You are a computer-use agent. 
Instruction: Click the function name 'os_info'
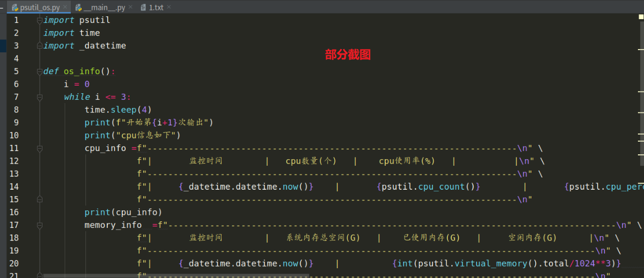pyautogui.click(x=82, y=71)
